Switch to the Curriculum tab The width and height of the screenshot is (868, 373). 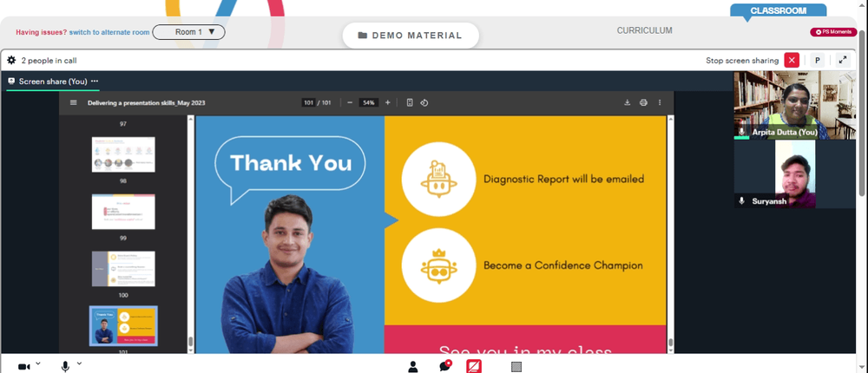click(644, 30)
